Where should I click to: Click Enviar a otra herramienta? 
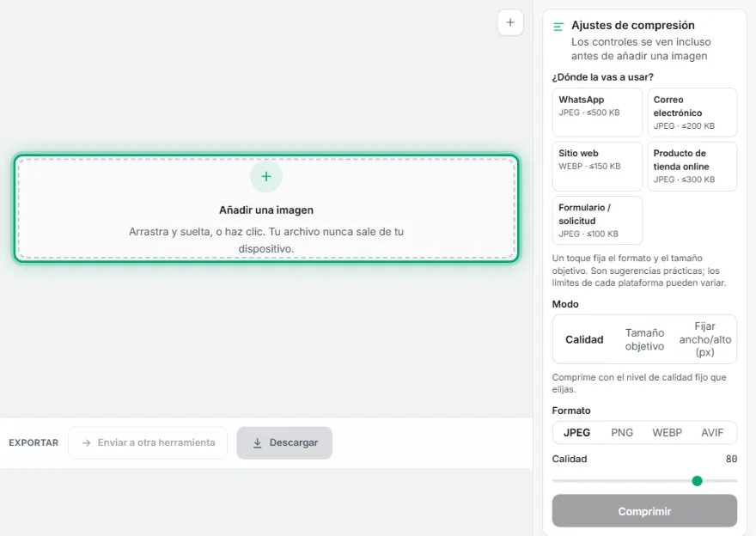point(148,442)
